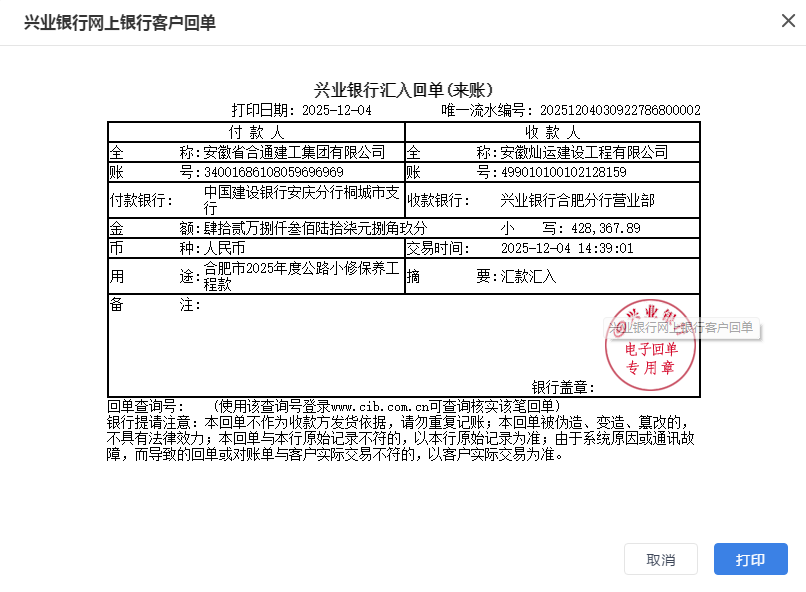This screenshot has height=592, width=806.
Task: Select the transaction time 2025-12-04 14:39:01
Action: 567,247
